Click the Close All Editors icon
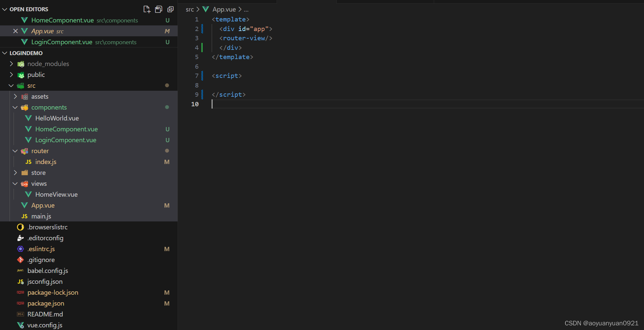This screenshot has width=644, height=330. [x=170, y=9]
